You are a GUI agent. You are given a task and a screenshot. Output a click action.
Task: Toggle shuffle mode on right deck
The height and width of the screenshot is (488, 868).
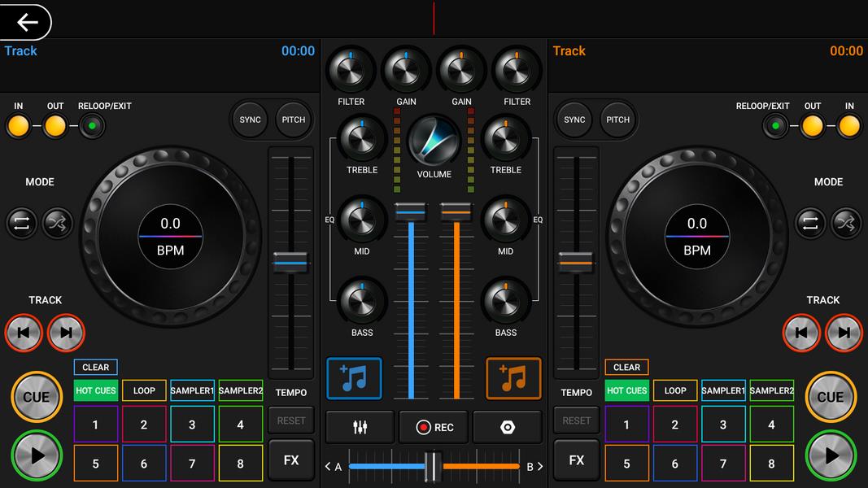point(845,223)
